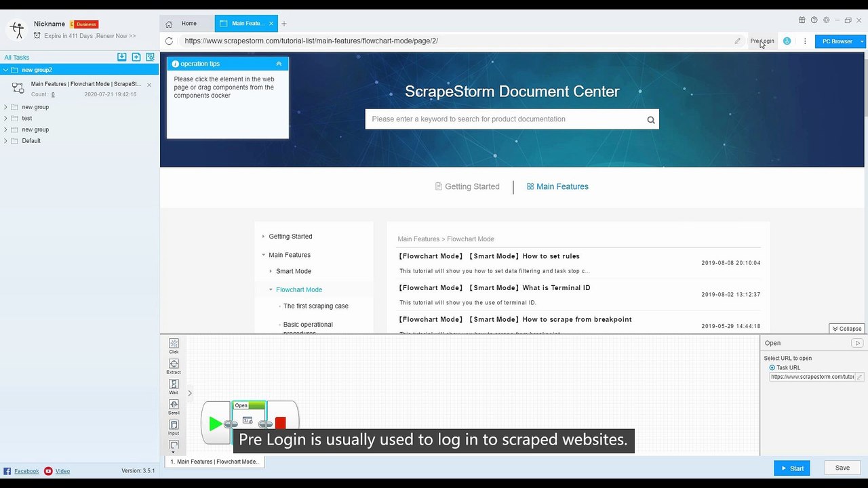Open the settings gear icon
Viewport: 868px width, 488px height.
click(x=826, y=20)
